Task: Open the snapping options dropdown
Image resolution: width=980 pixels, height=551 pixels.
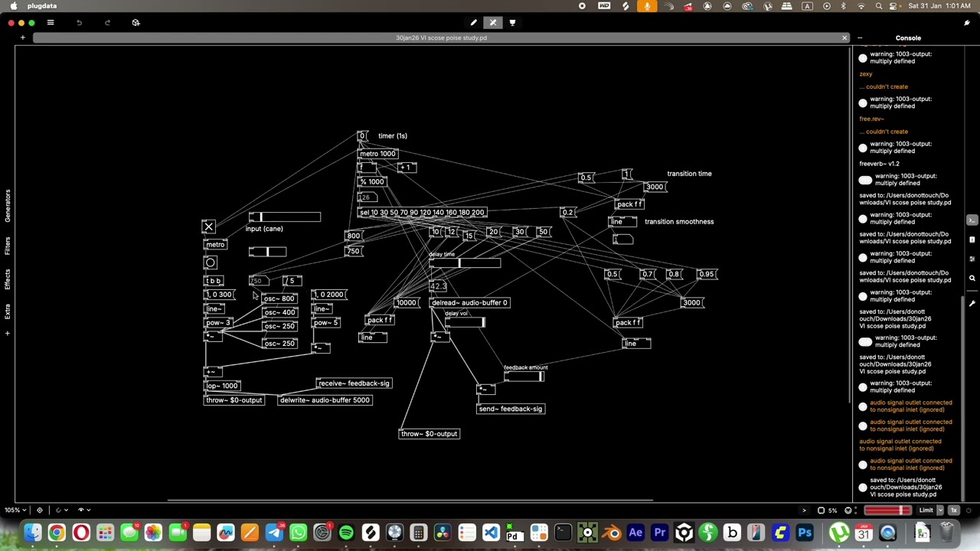Action: [60, 510]
